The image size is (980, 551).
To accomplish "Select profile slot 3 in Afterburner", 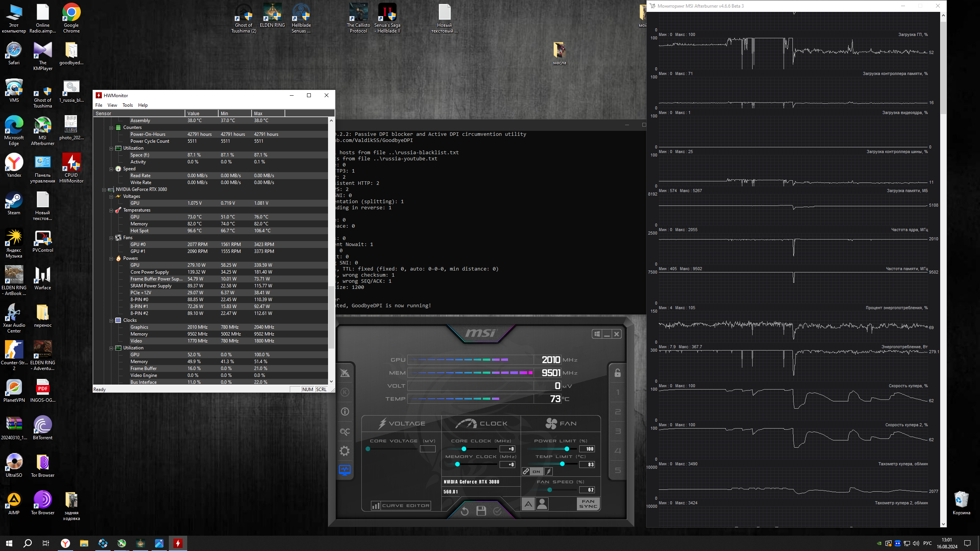I will click(x=617, y=431).
